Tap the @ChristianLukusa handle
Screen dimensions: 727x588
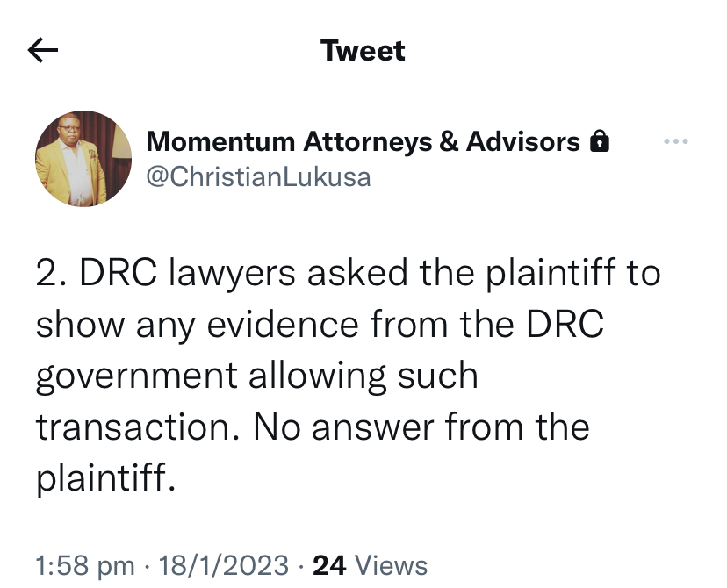pyautogui.click(x=258, y=176)
